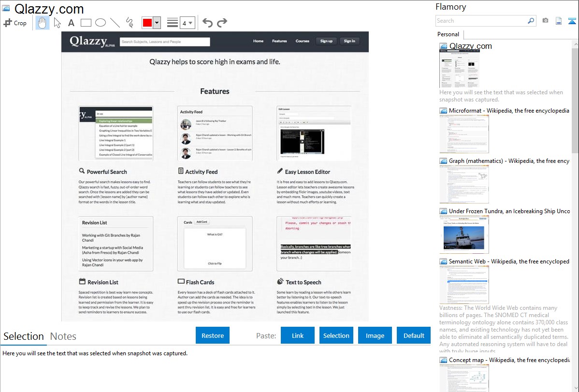Click the camera capture icon
579x392 pixels.
tap(545, 21)
